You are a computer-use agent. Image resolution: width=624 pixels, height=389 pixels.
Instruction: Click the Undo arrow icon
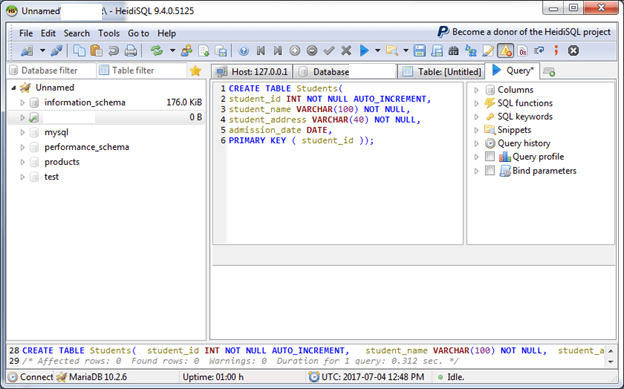pyautogui.click(x=113, y=51)
